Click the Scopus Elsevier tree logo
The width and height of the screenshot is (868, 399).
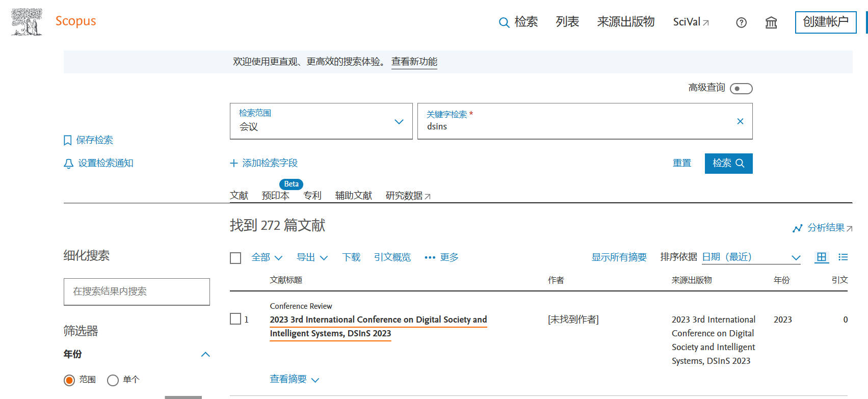click(x=27, y=22)
